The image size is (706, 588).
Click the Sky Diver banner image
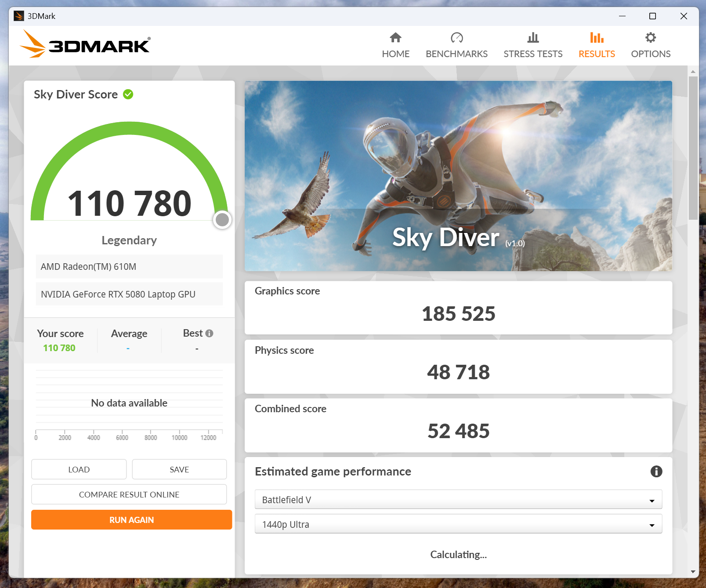458,176
